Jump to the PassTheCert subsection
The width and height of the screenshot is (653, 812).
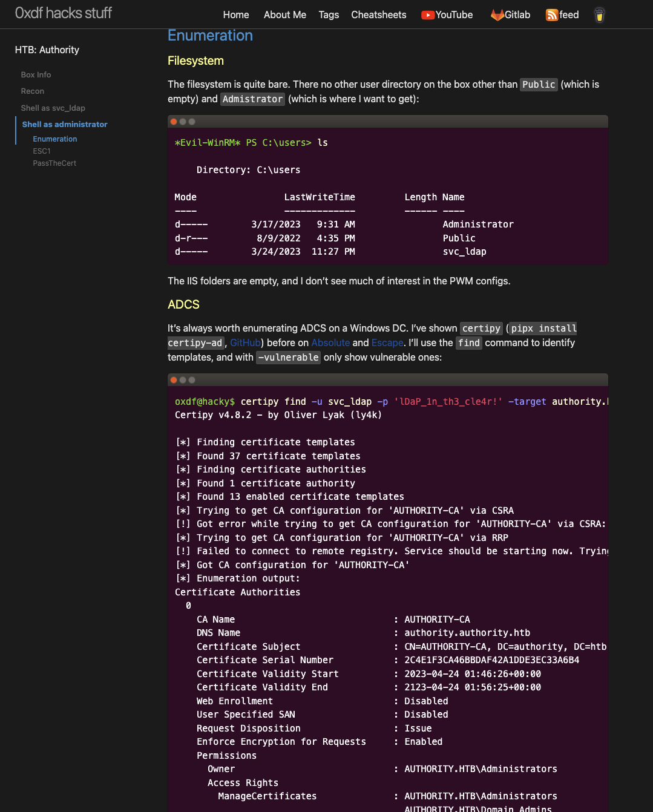tap(54, 163)
